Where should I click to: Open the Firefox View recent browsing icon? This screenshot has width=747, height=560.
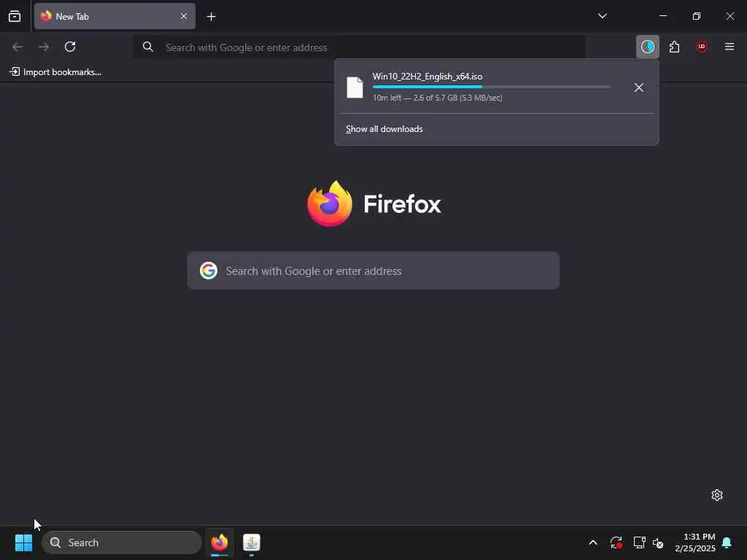15,16
